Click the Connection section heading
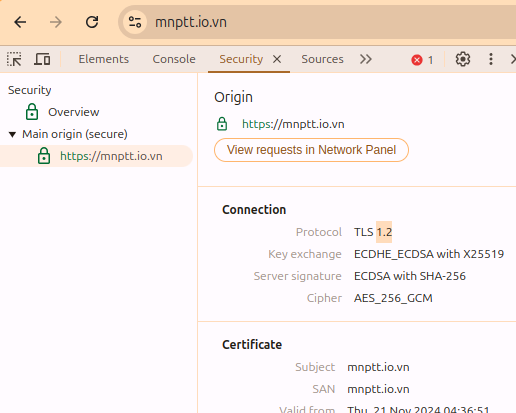The width and height of the screenshot is (516, 413). tap(254, 210)
